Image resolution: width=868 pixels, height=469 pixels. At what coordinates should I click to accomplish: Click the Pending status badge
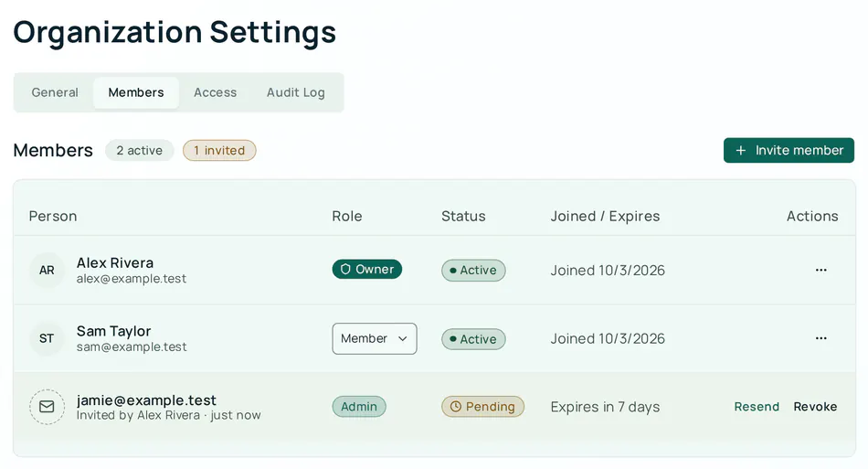(482, 407)
